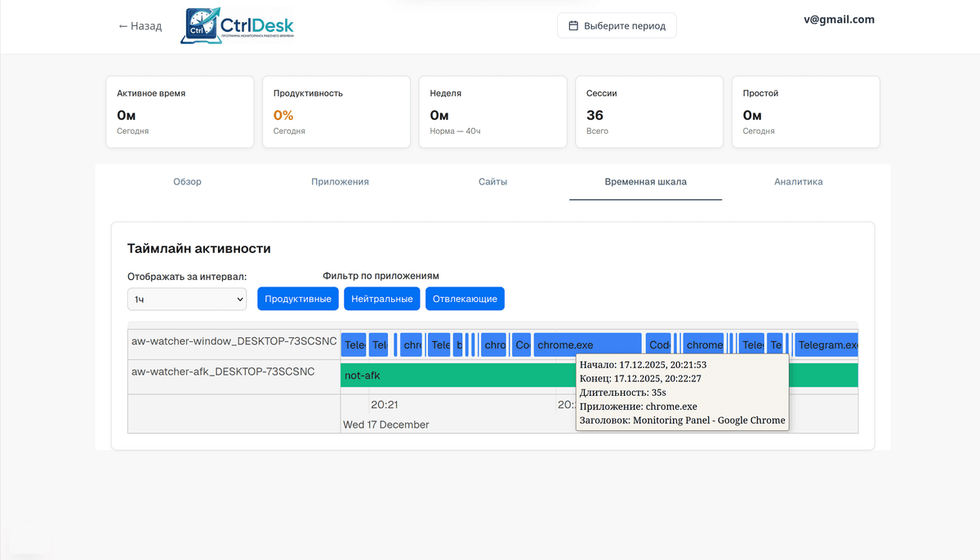Toggle the Продуктивные filter

point(297,300)
